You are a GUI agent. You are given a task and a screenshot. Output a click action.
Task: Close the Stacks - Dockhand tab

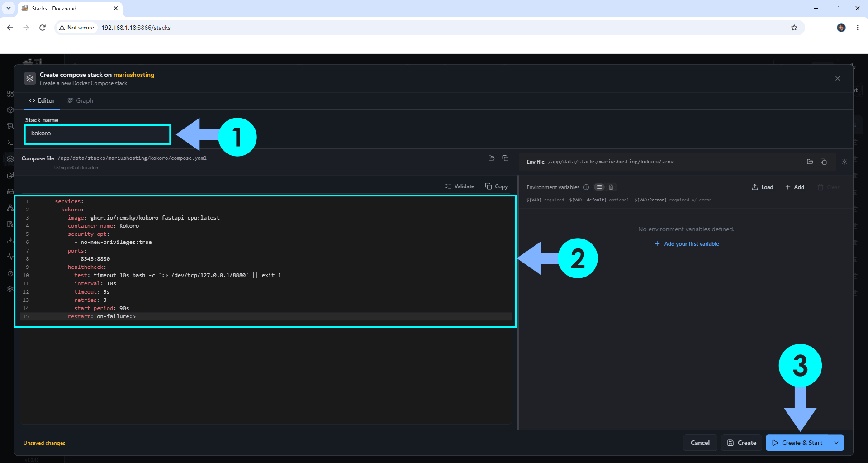[116, 8]
